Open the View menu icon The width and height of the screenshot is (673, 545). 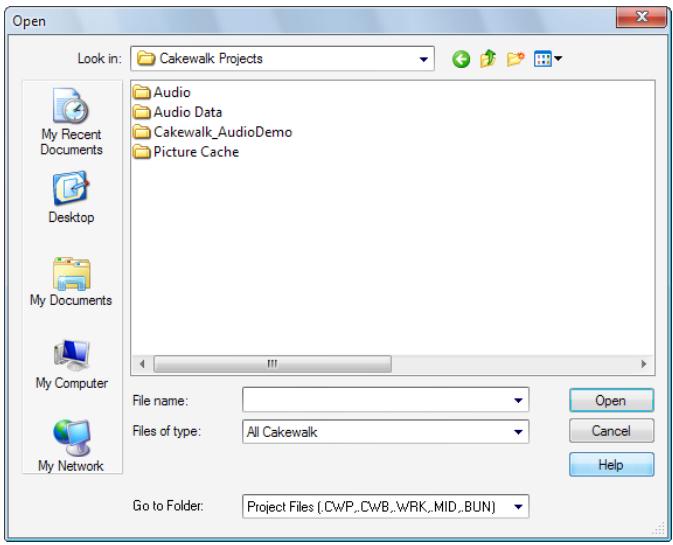click(x=548, y=59)
